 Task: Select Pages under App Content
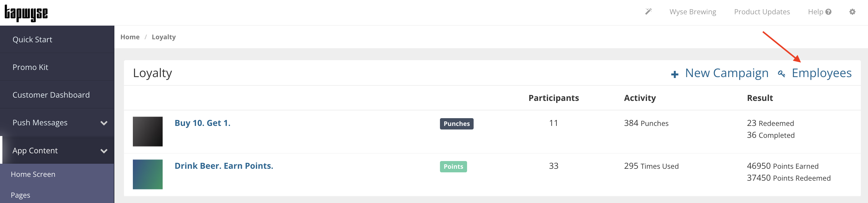[21, 195]
